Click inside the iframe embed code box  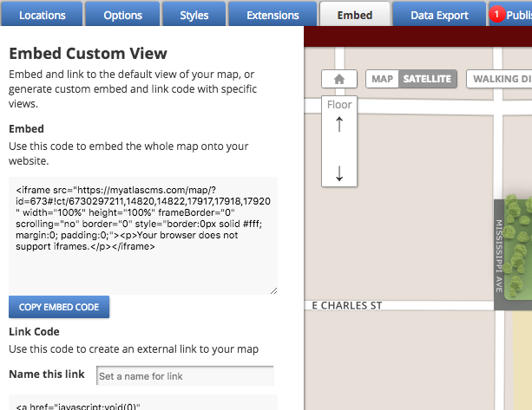(143, 236)
